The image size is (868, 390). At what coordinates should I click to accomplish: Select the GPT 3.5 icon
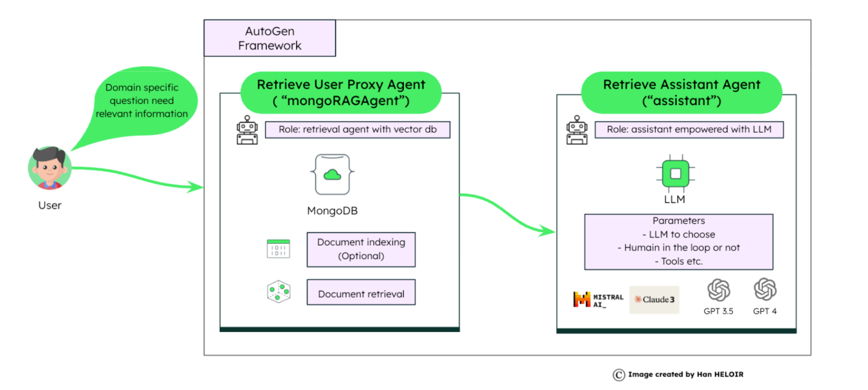click(718, 290)
